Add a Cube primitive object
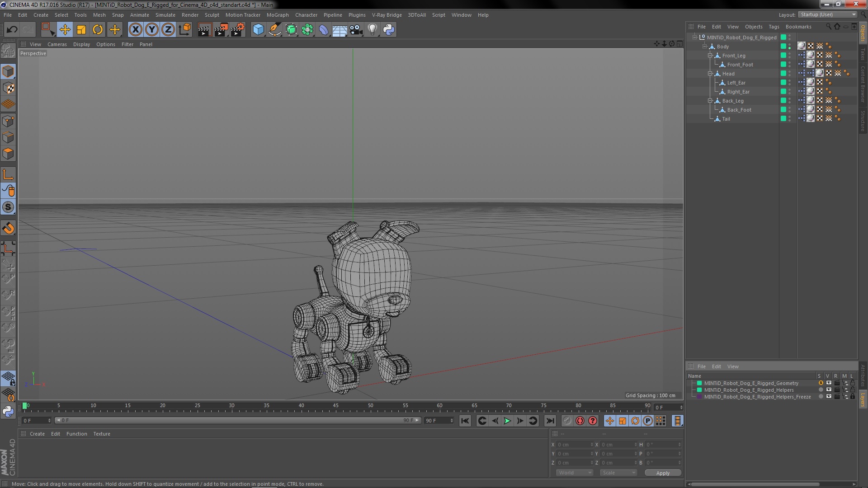868x488 pixels. click(x=258, y=30)
